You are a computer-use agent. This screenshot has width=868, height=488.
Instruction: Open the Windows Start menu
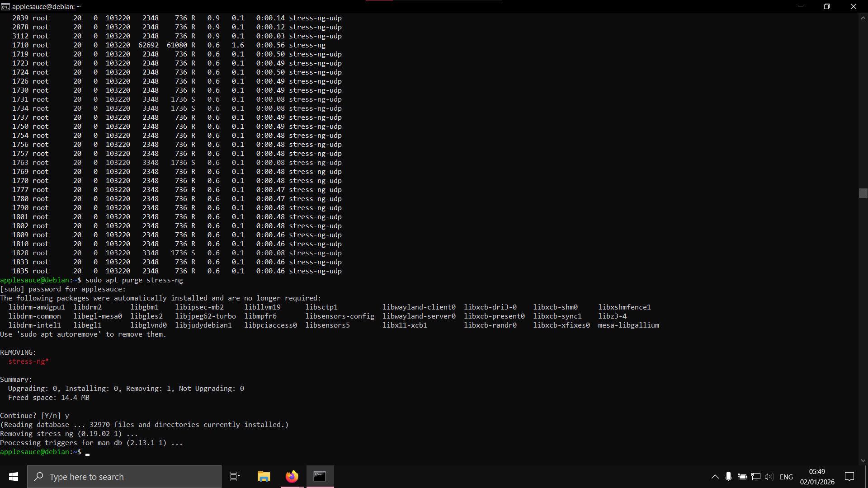[14, 477]
